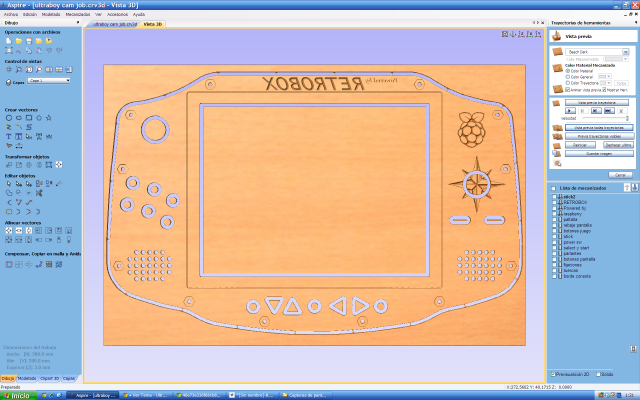This screenshot has height=400, width=640.
Task: Click the Vista previa panel icon
Action: click(x=557, y=36)
